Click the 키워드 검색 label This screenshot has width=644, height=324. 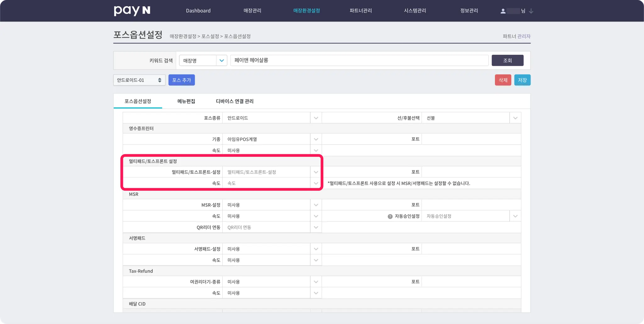(x=161, y=60)
